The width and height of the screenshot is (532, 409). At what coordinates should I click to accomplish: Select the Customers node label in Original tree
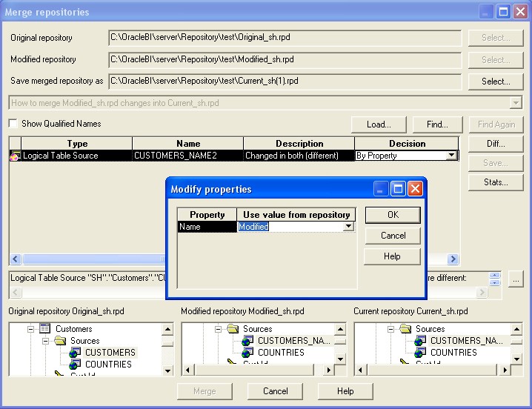[x=74, y=329]
